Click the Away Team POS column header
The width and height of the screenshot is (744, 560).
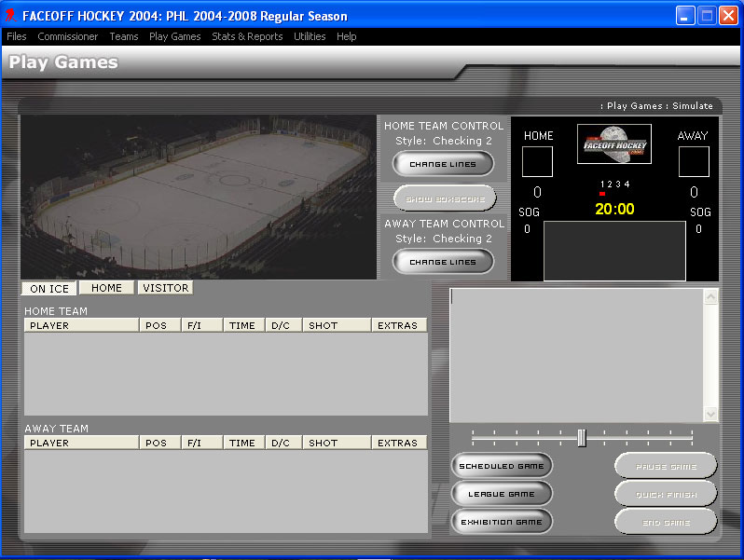160,443
